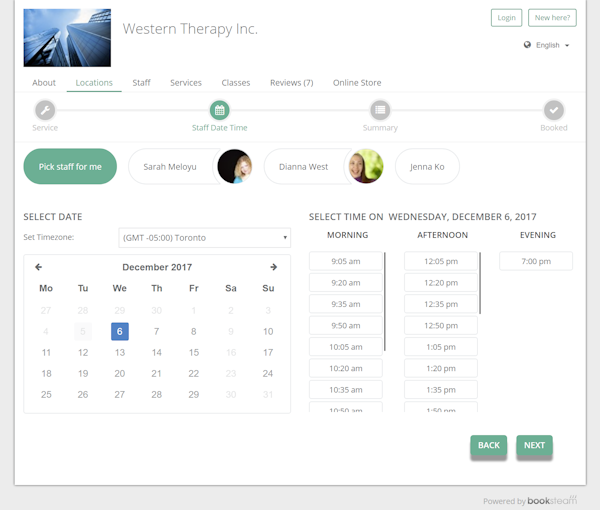Viewport: 600px width, 510px height.
Task: Select December 19 on calendar
Action: [83, 373]
